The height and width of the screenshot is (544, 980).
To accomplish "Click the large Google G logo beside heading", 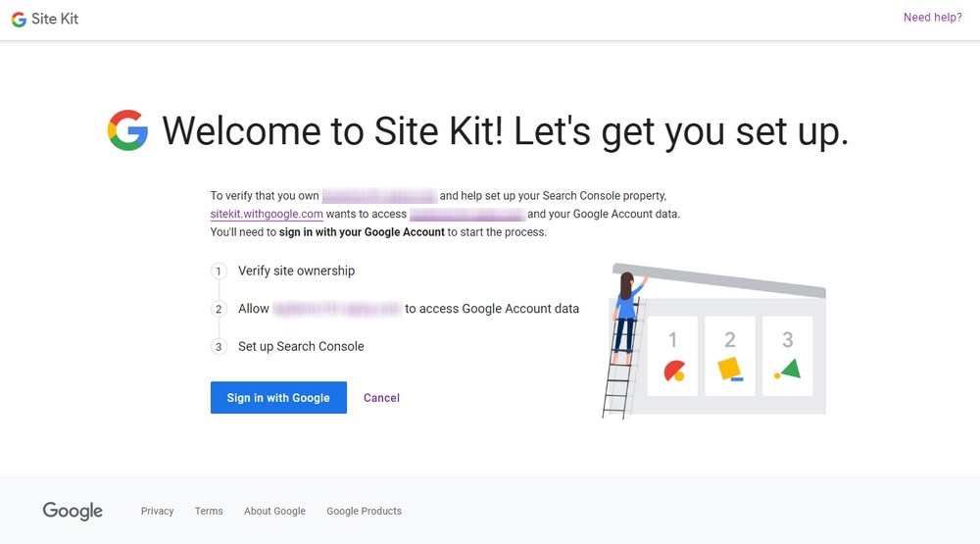I will point(128,130).
